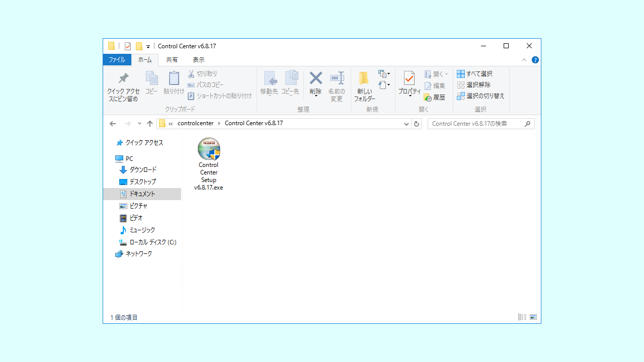Expand Properties (プロパティ) dropdown arrow

(410, 96)
